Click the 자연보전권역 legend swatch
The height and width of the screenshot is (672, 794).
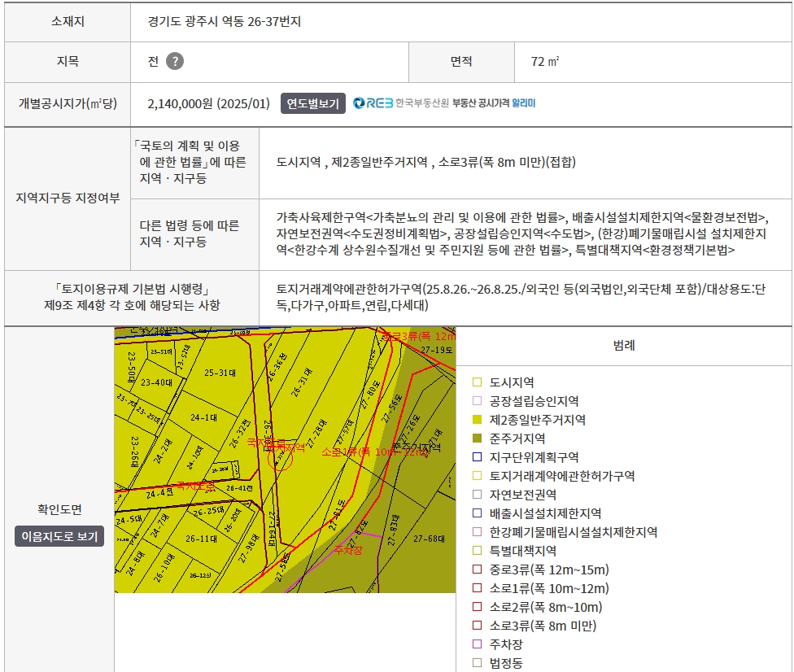477,495
